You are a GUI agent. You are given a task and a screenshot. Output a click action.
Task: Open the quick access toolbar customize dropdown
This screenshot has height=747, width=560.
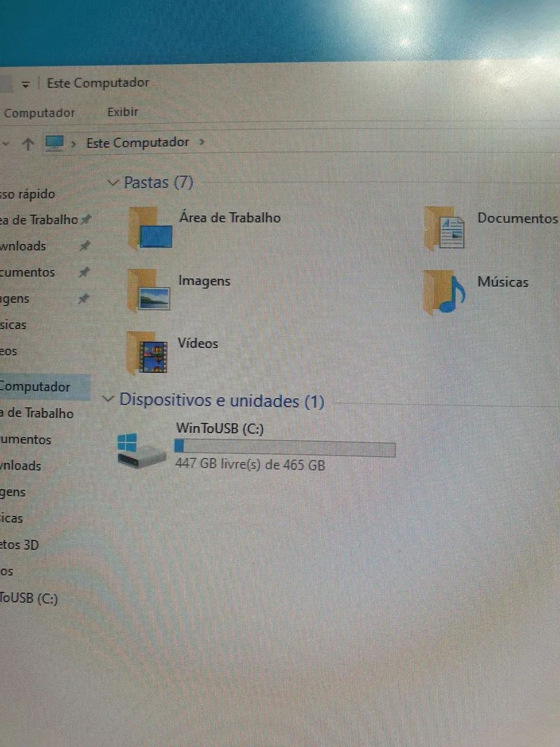[25, 85]
